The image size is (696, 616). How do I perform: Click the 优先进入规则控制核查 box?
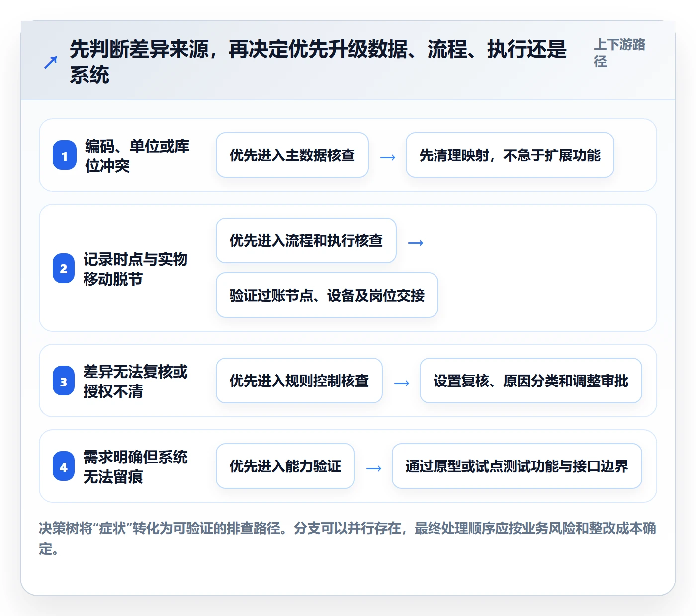click(x=299, y=381)
